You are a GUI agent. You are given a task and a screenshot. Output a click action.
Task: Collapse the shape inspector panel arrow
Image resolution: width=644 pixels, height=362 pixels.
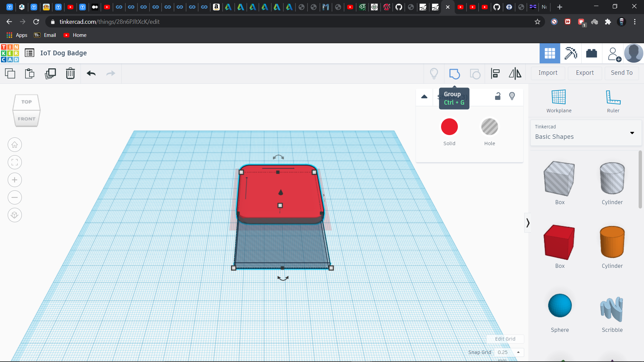tap(424, 97)
